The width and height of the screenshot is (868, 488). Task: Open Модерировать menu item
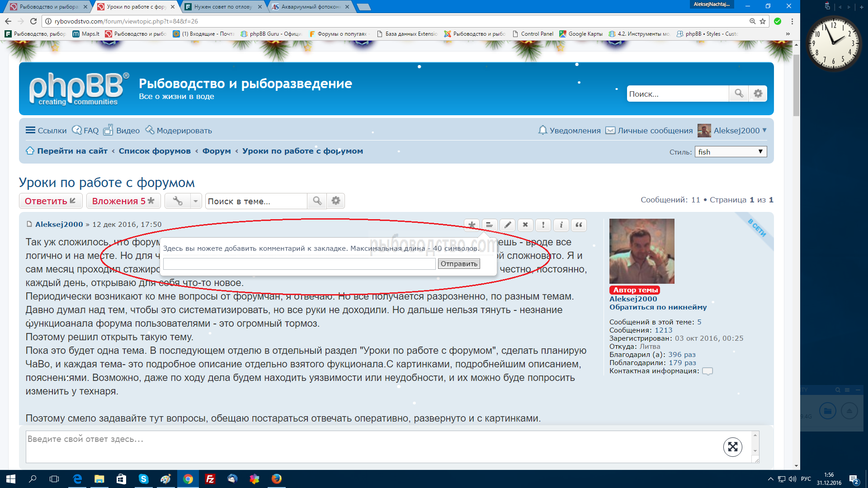(179, 131)
